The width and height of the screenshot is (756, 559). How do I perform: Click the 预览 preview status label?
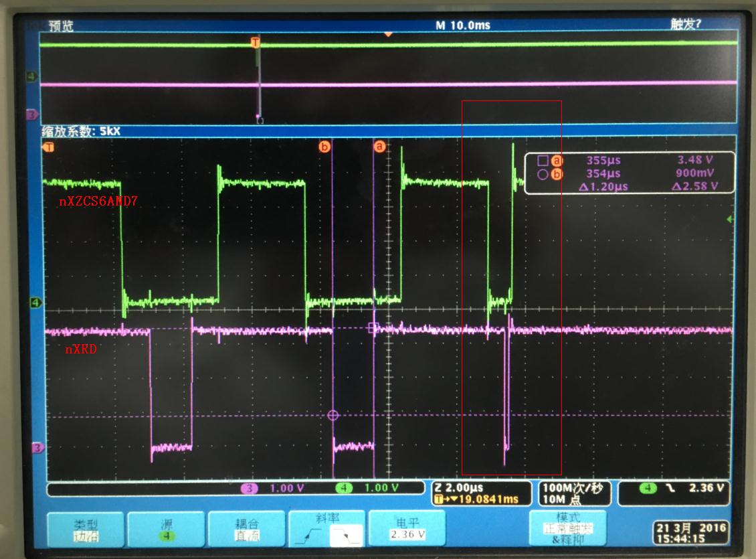62,25
